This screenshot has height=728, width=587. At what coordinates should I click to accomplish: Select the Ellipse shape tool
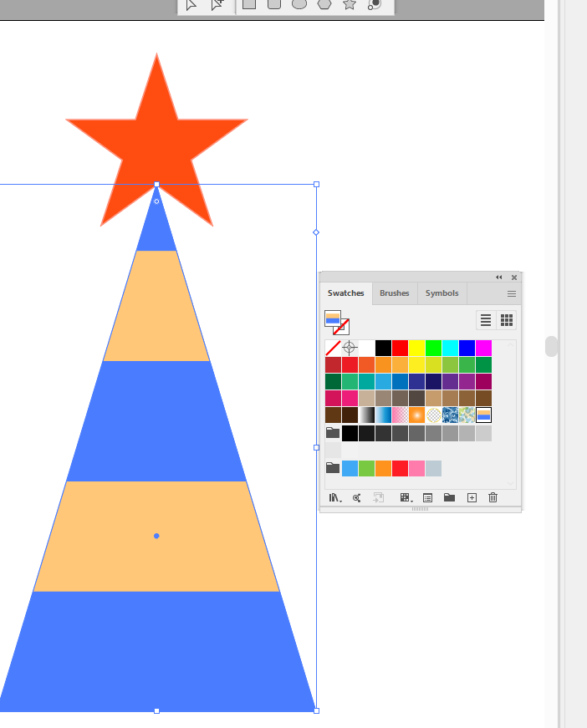299,4
